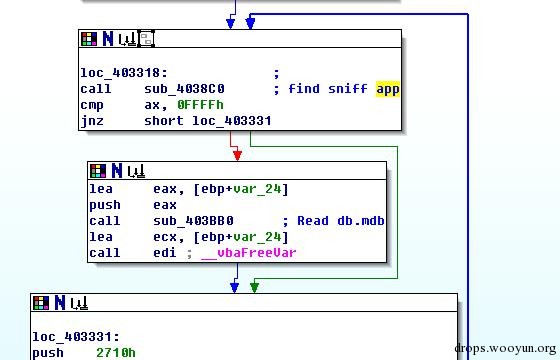Click the color palette icon of loc_403318 block
560x360 pixels.
[x=89, y=39]
